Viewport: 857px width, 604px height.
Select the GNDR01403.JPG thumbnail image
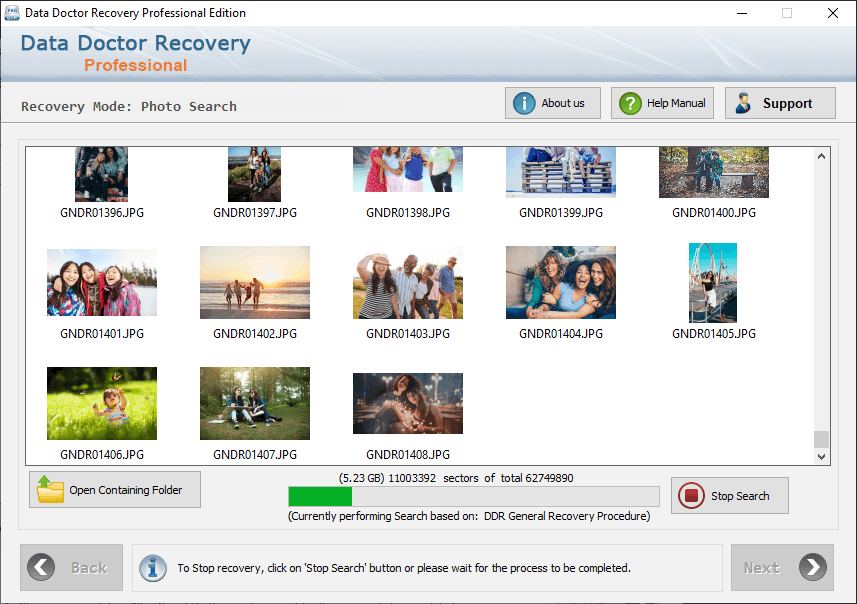pos(408,283)
